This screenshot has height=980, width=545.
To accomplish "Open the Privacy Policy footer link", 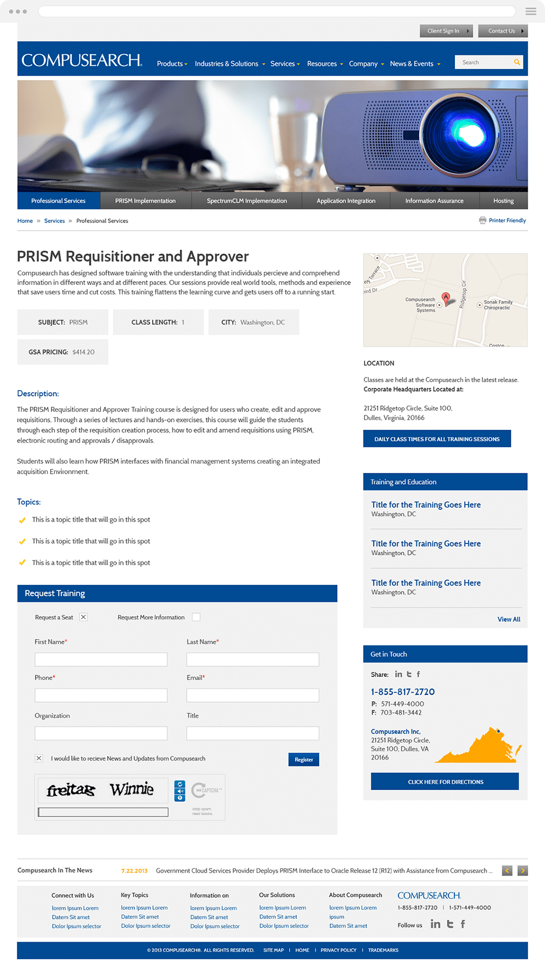I will pyautogui.click(x=338, y=950).
